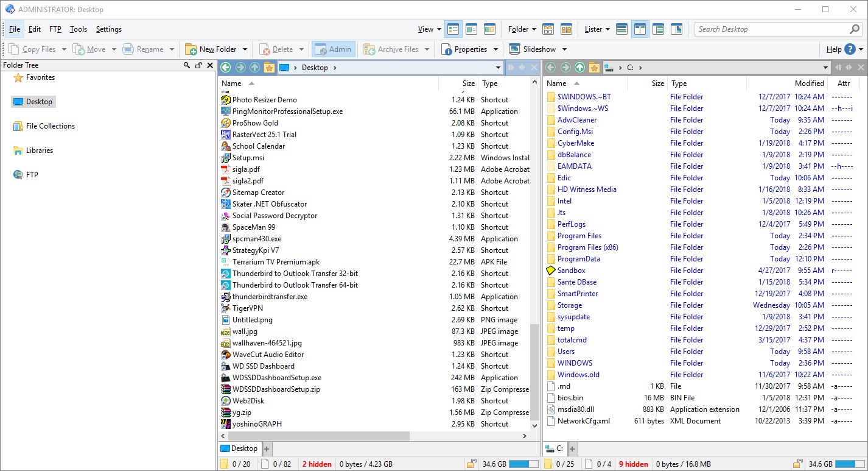Set Lister to single-pane layout icon
The image size is (868, 471).
point(621,29)
